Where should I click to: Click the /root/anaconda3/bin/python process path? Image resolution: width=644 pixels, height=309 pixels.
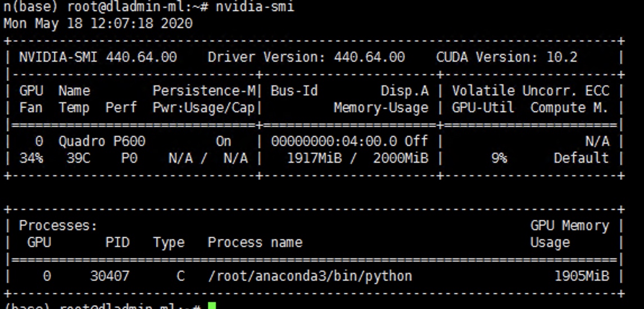(x=310, y=276)
